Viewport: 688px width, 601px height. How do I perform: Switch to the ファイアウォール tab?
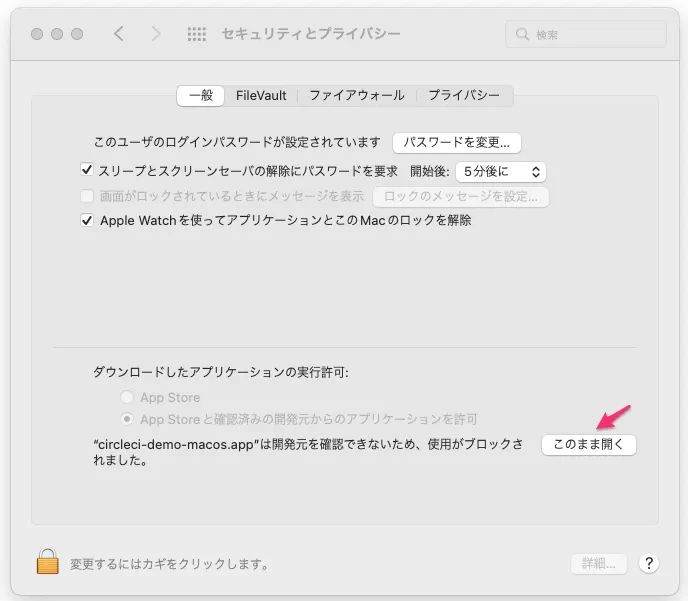pyautogui.click(x=357, y=95)
